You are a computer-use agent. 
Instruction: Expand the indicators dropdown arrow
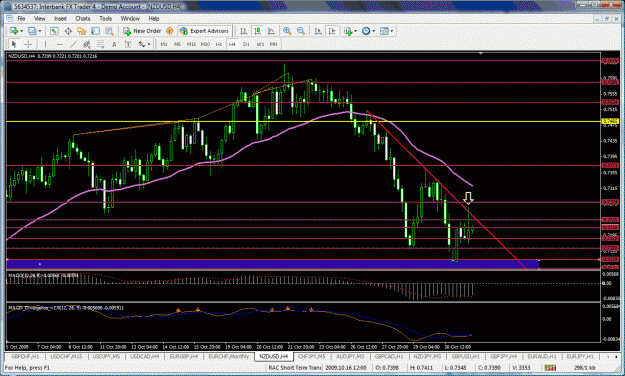355,31
